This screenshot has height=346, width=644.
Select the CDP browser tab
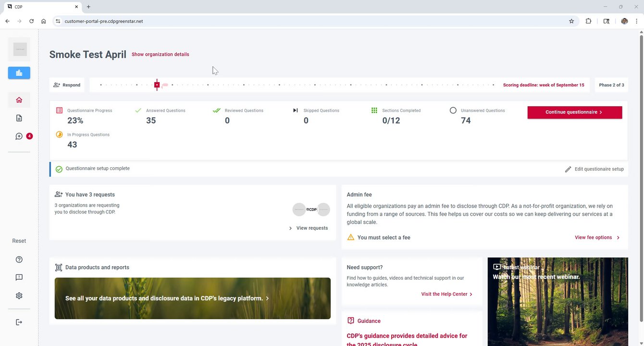coord(42,7)
